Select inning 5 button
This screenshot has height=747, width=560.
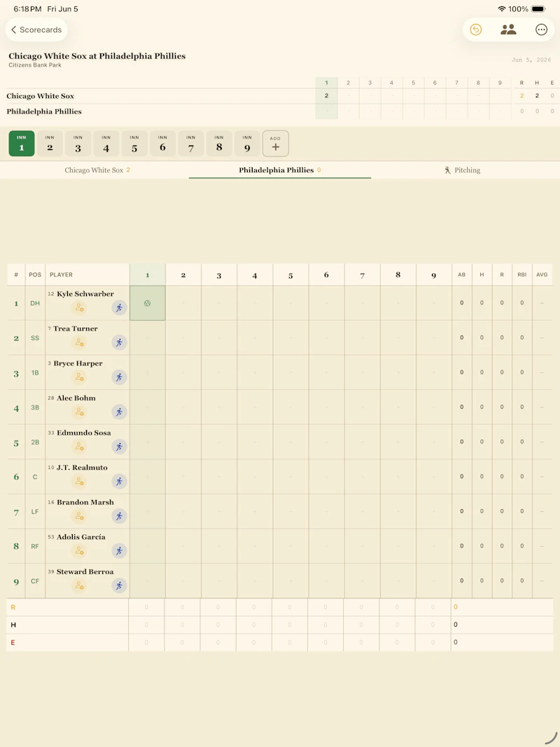134,144
